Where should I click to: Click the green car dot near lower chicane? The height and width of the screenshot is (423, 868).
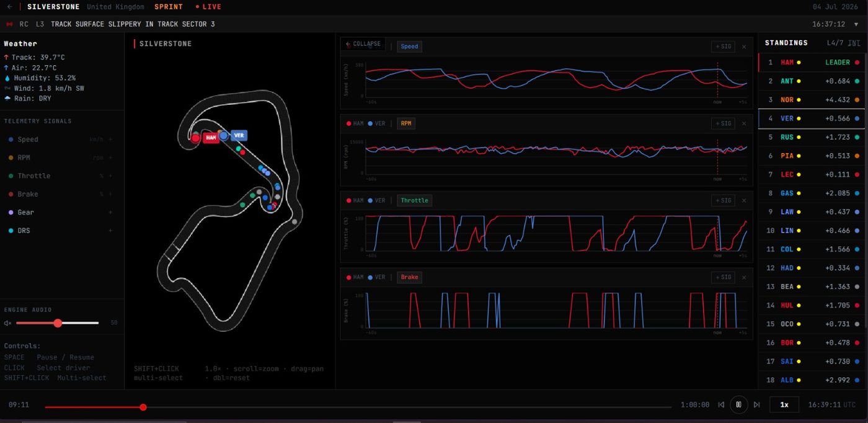[x=243, y=204]
